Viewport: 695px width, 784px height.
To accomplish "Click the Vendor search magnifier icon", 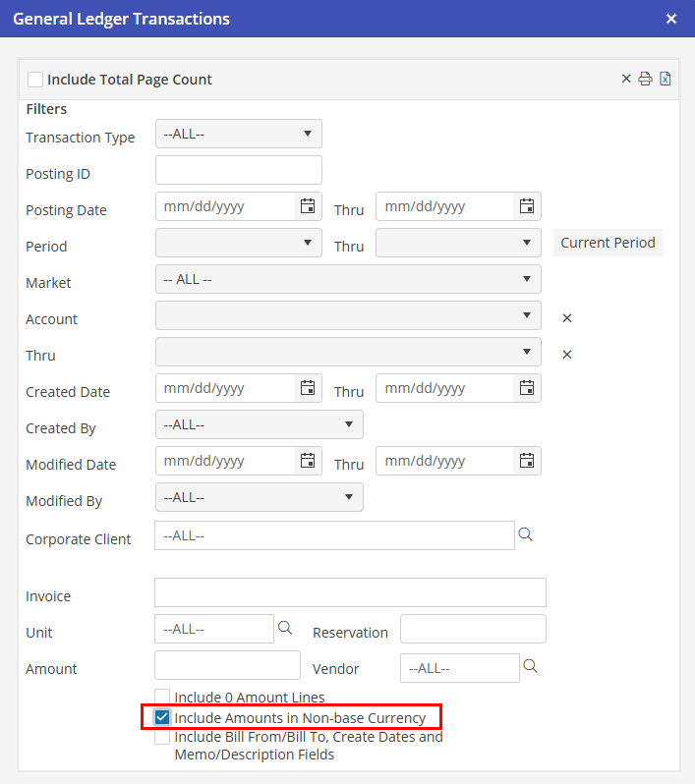I will (530, 666).
